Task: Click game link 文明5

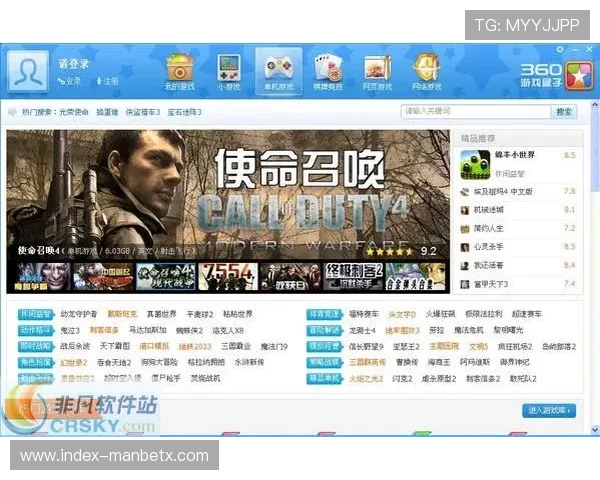Action: coord(479,346)
